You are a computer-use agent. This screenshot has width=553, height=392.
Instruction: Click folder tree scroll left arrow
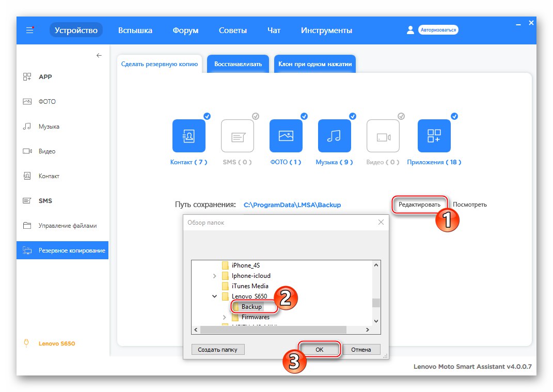196,330
